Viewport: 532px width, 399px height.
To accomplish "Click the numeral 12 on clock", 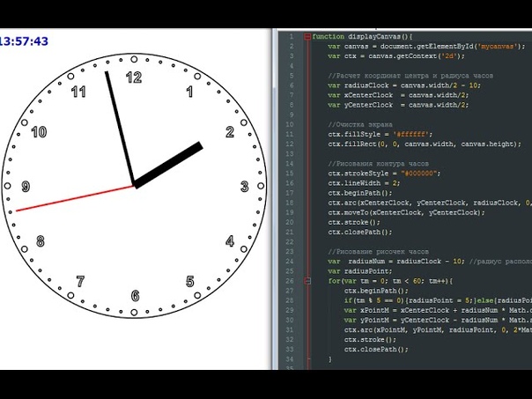I will click(x=134, y=78).
